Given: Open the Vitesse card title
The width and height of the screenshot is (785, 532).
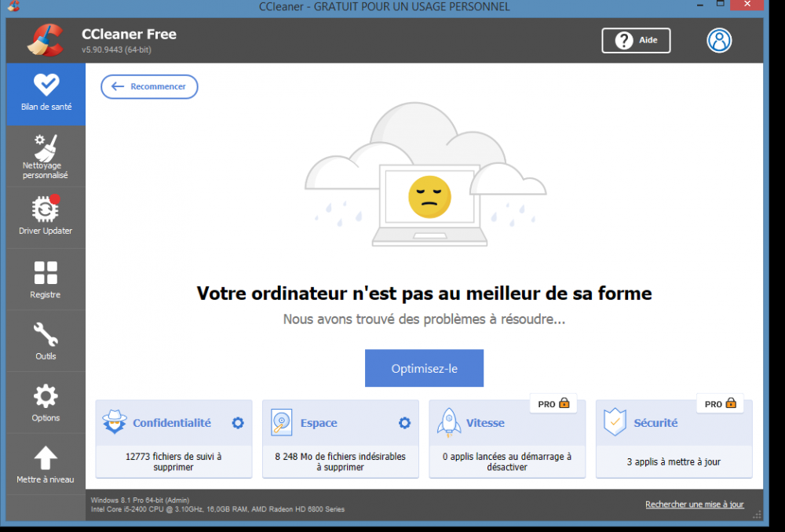Looking at the screenshot, I should click(x=485, y=423).
